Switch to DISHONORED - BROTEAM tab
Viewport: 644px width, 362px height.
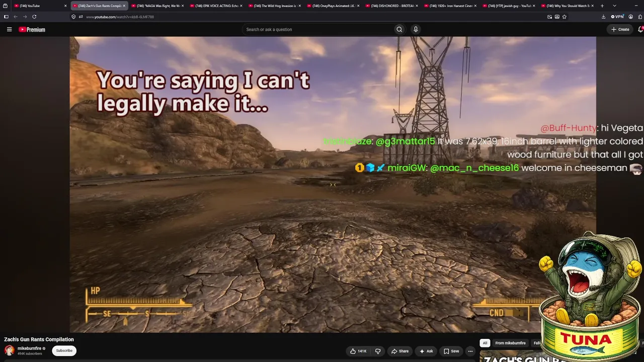(x=392, y=6)
